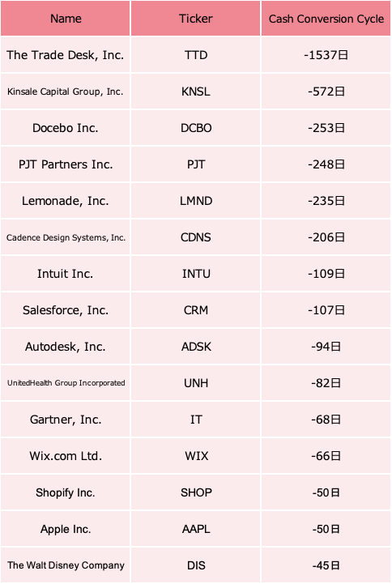Click the Cash Conversion Cycle header
The width and height of the screenshot is (392, 584).
pos(326,19)
